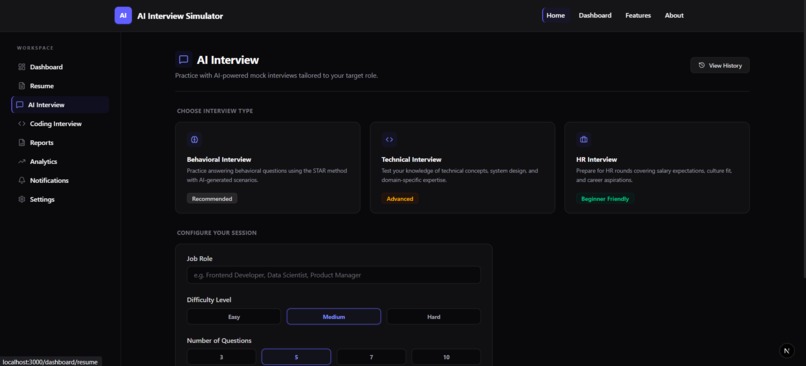Click the subtitle about AI-powered mock interviews
Image resolution: width=806 pixels, height=366 pixels.
(x=277, y=76)
